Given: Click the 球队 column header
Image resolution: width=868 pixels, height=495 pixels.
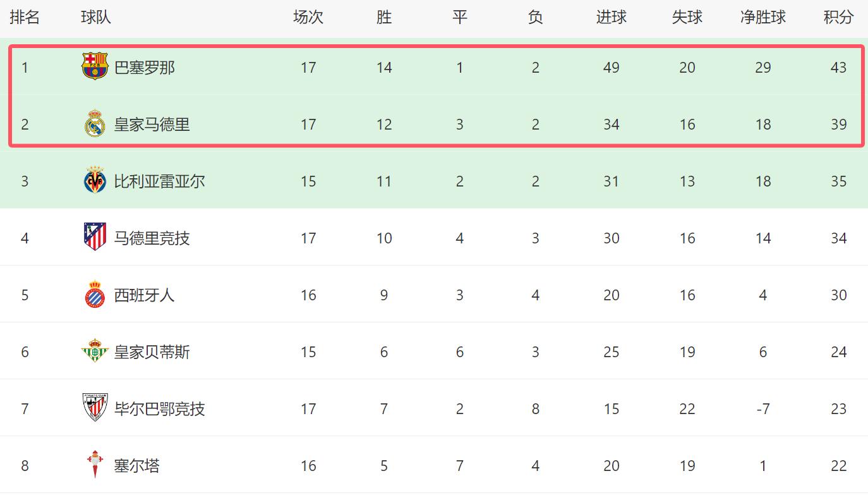Looking at the screenshot, I should 96,17.
